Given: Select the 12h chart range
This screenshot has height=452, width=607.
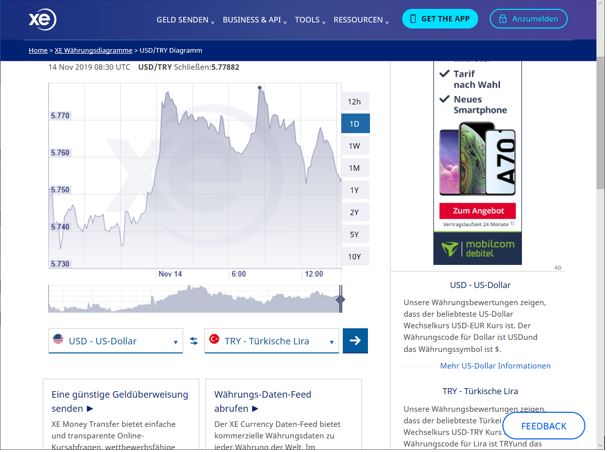Looking at the screenshot, I should pyautogui.click(x=355, y=102).
